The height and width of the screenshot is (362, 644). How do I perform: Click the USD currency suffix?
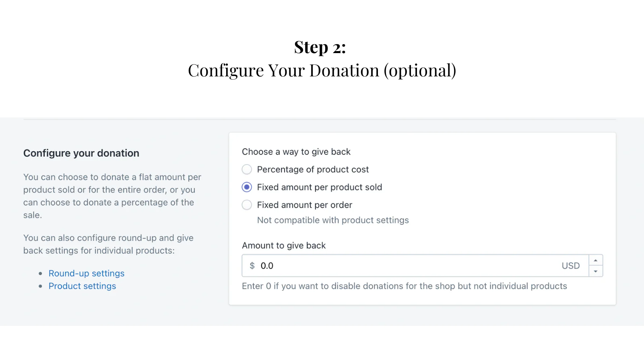[x=570, y=266]
